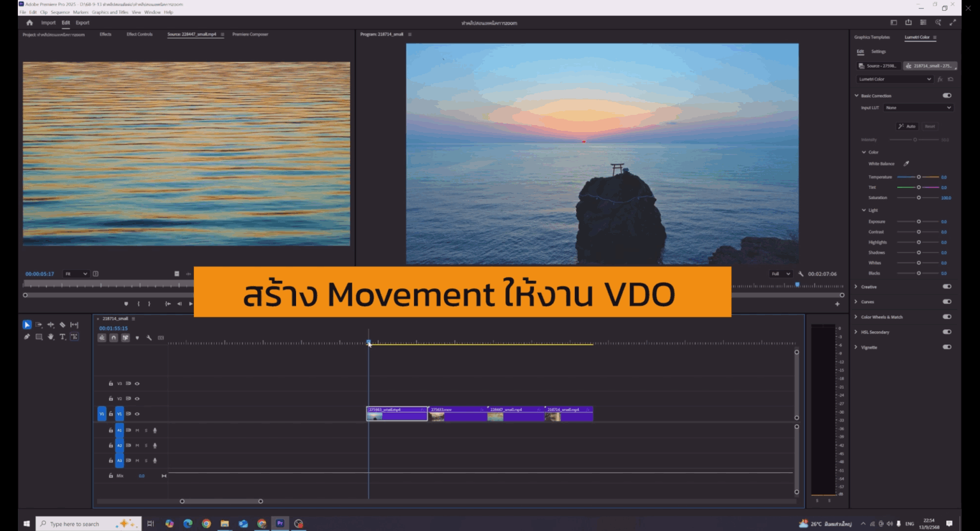The width and height of the screenshot is (980, 531).
Task: Open the timeline settings wrench menu
Action: (149, 338)
